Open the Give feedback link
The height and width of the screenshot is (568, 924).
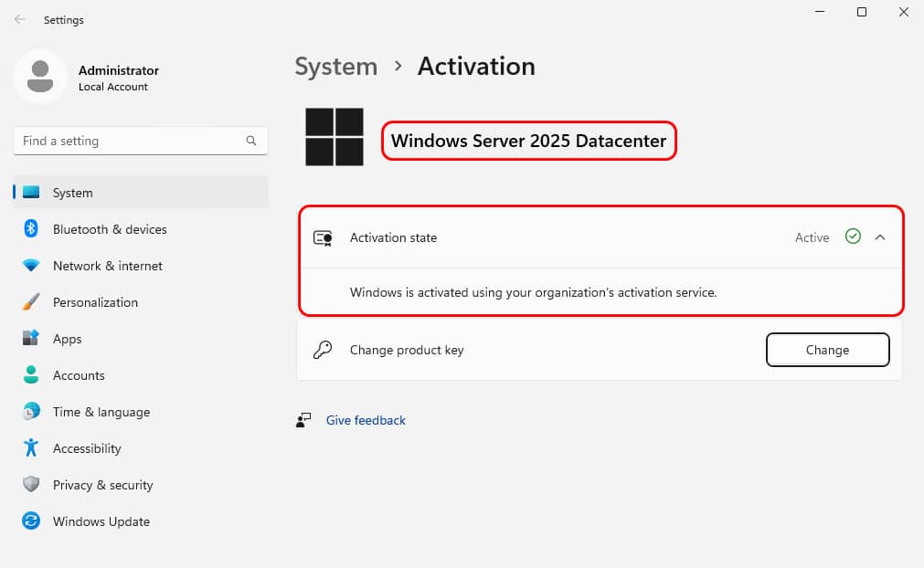pos(366,420)
